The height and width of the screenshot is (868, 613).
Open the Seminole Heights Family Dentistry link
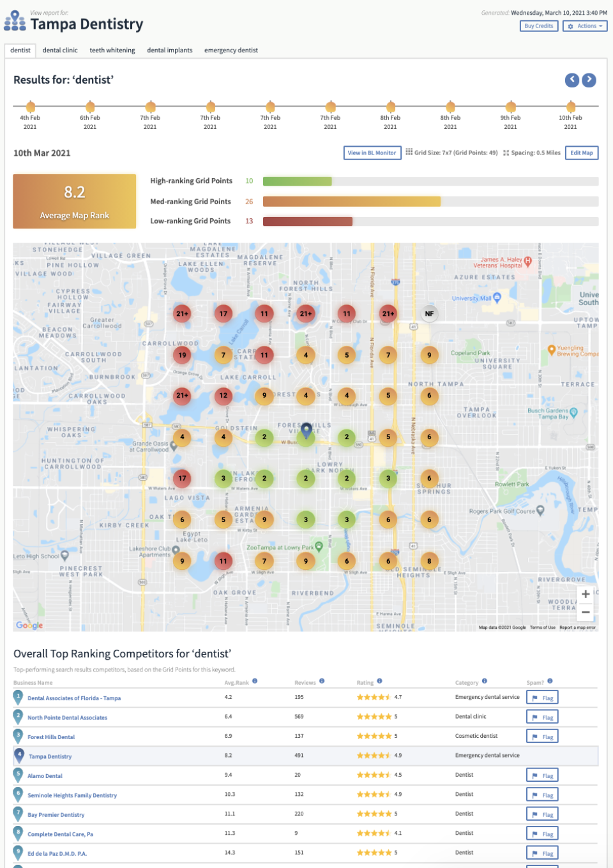72,795
